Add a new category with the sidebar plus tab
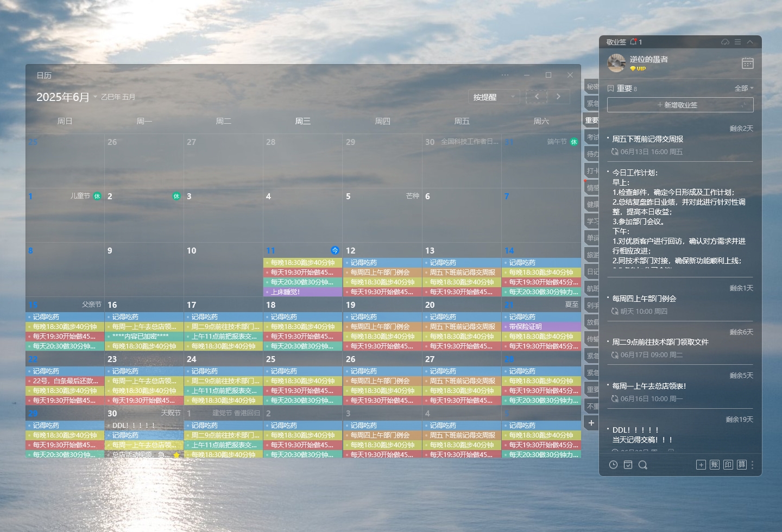This screenshot has height=532, width=782. coord(591,423)
